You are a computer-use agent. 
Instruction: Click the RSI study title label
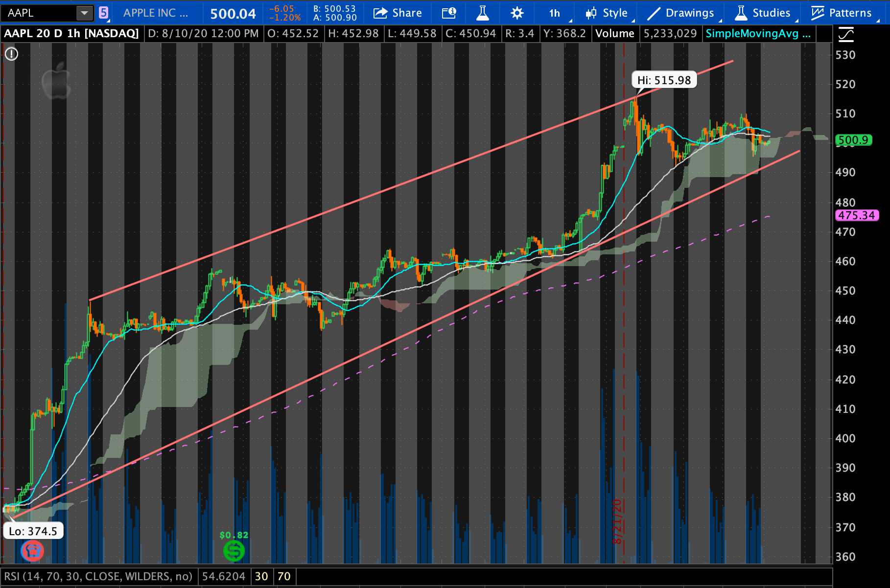point(98,576)
